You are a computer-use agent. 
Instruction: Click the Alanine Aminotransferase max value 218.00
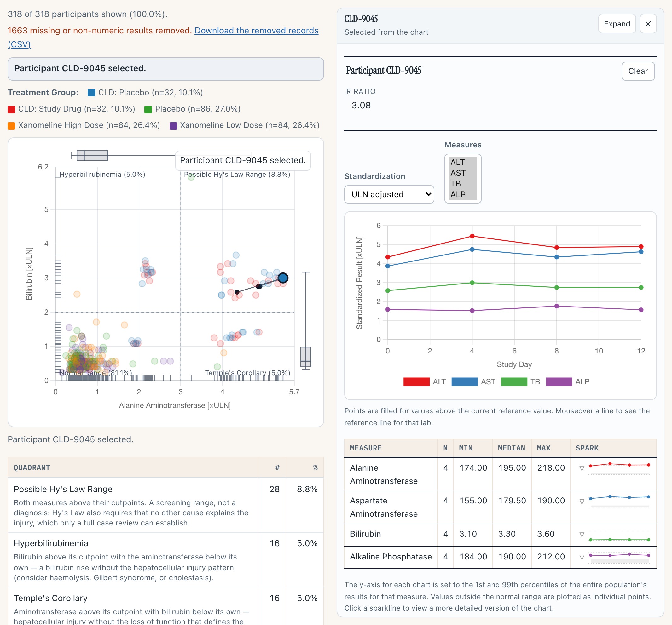[x=551, y=468]
